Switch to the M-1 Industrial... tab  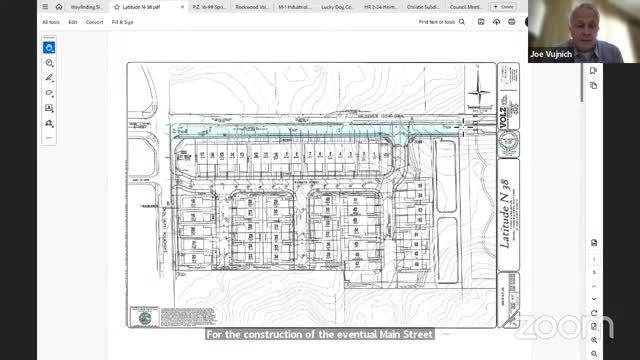(x=295, y=7)
